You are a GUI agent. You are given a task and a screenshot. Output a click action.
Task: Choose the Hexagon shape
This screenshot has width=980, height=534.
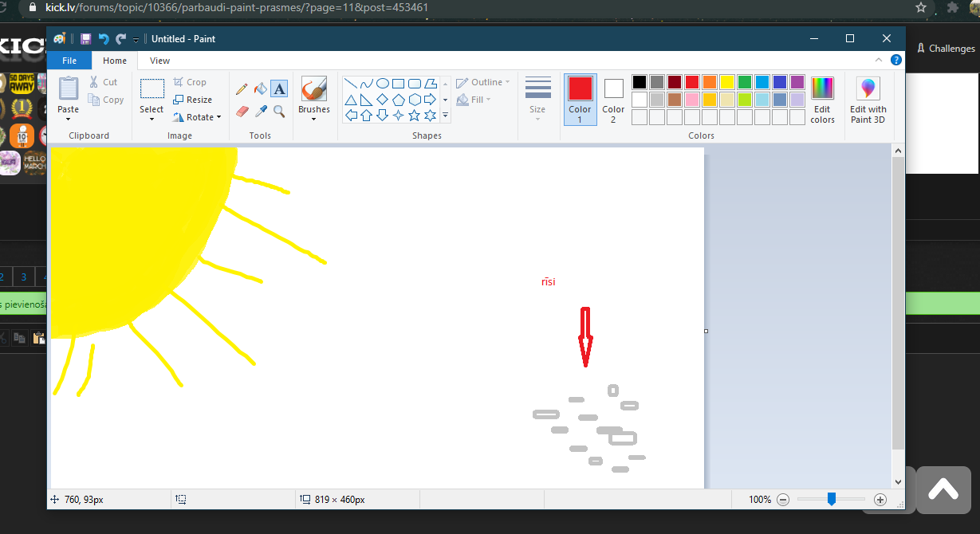coord(414,100)
